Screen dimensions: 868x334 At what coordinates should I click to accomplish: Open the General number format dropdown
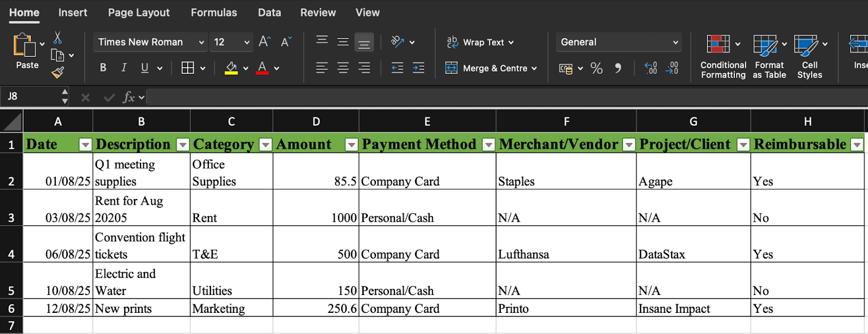click(675, 42)
